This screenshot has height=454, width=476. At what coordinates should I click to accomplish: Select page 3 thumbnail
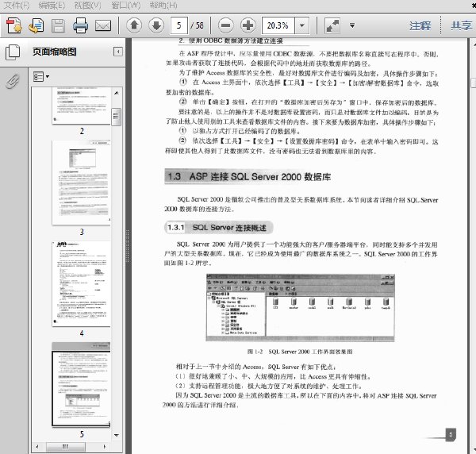(82, 183)
